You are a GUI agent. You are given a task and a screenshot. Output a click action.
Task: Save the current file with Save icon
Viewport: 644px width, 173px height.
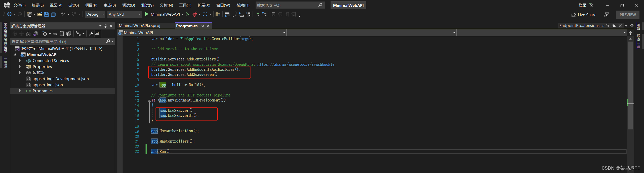tap(47, 14)
